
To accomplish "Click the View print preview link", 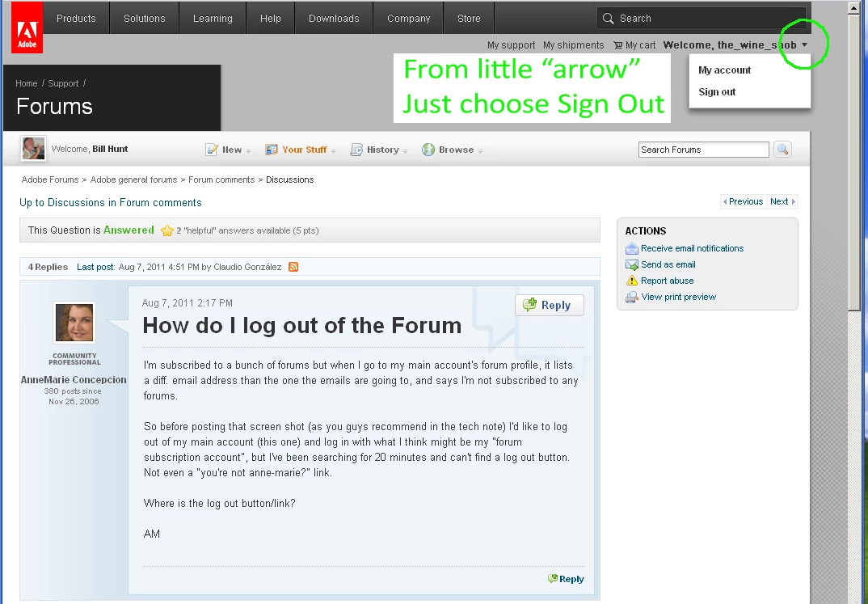I will coord(679,297).
